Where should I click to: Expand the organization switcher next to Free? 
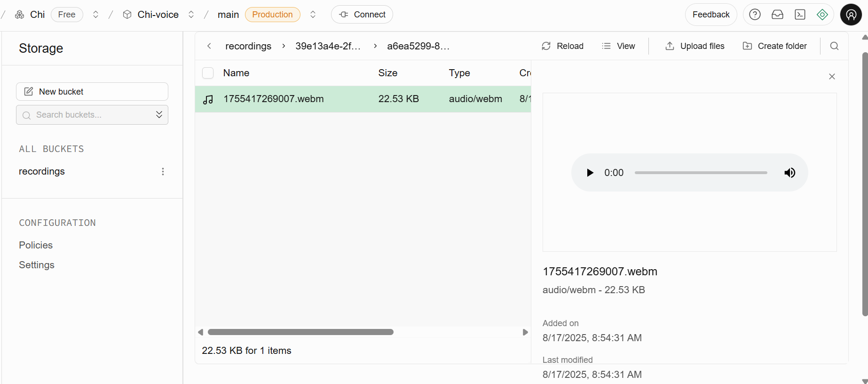[95, 15]
